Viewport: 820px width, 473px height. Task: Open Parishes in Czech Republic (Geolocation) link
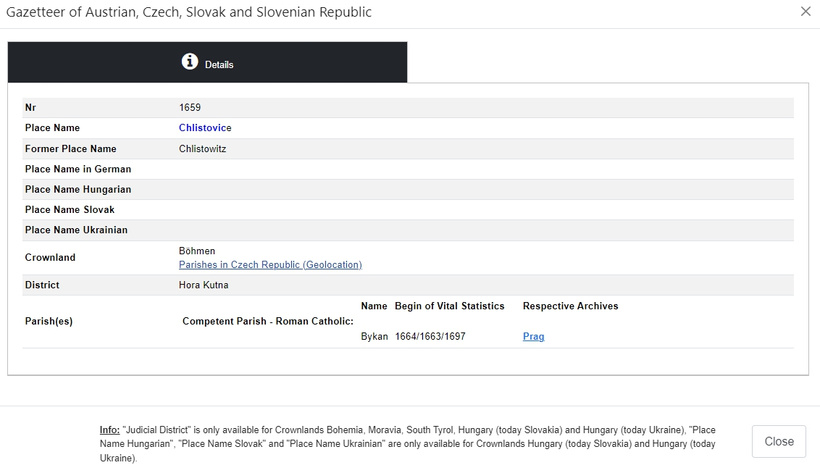tap(270, 265)
